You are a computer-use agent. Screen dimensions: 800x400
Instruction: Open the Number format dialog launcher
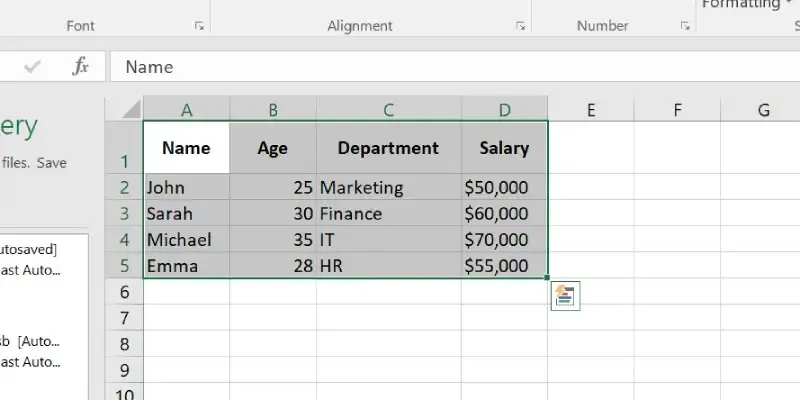tap(685, 26)
